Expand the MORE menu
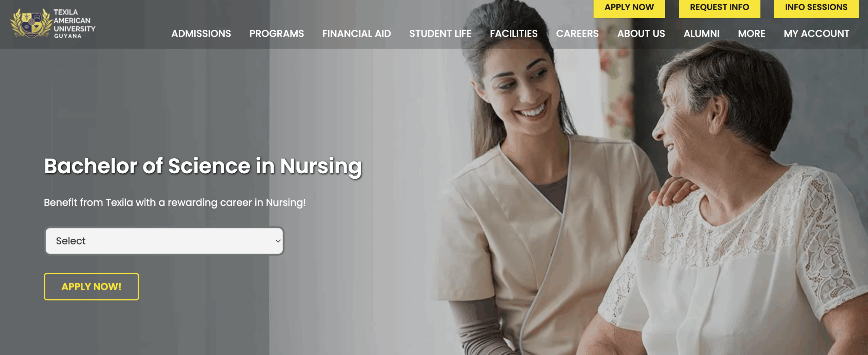 click(751, 33)
